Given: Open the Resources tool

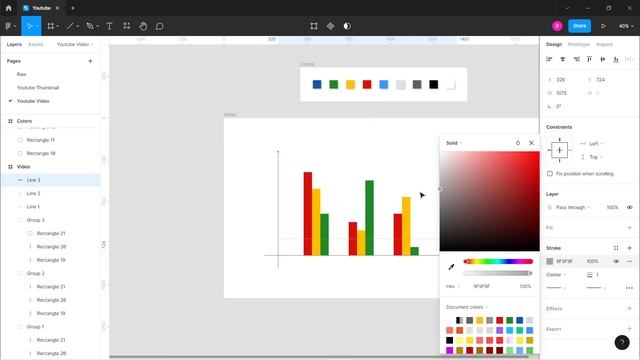Looking at the screenshot, I should pyautogui.click(x=127, y=26).
